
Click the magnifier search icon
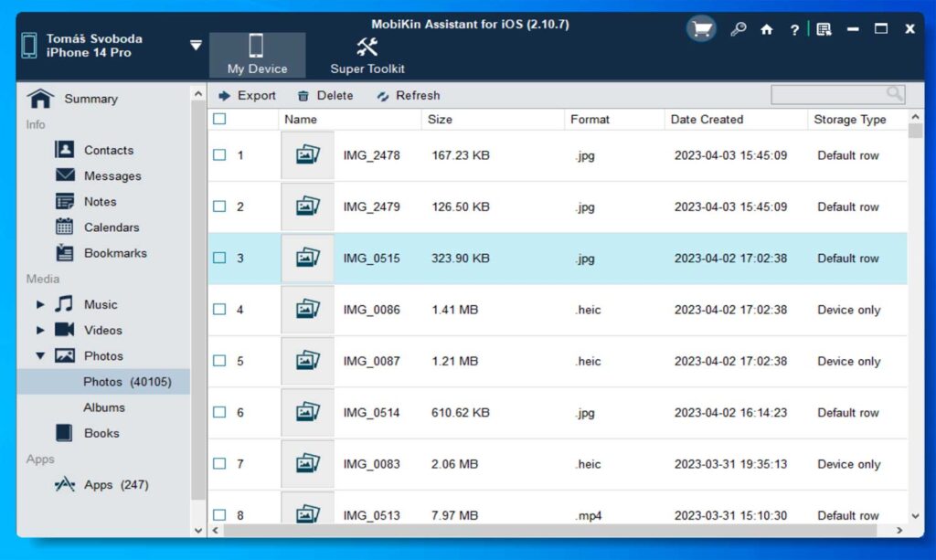[x=894, y=93]
